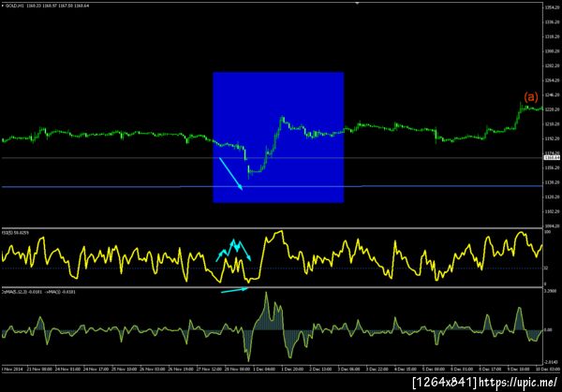Click the highlighted current price tag on axis
The height and width of the screenshot is (392, 562).
[552, 157]
